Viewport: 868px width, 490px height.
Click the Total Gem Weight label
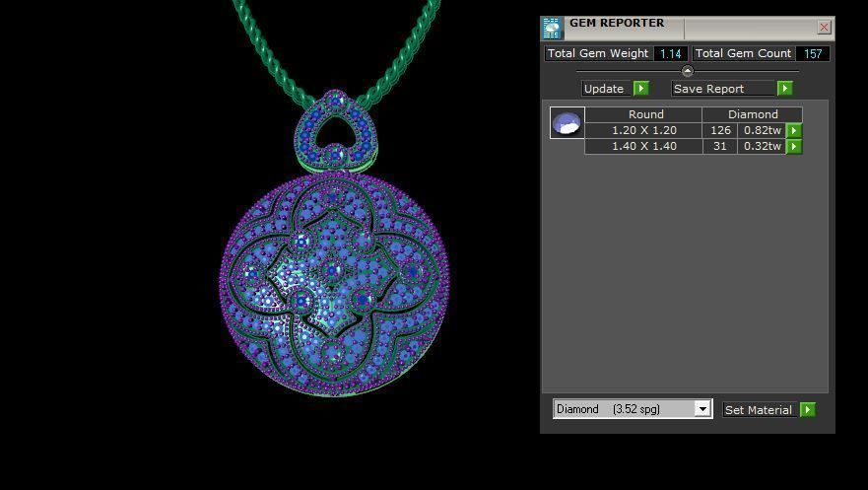point(598,53)
